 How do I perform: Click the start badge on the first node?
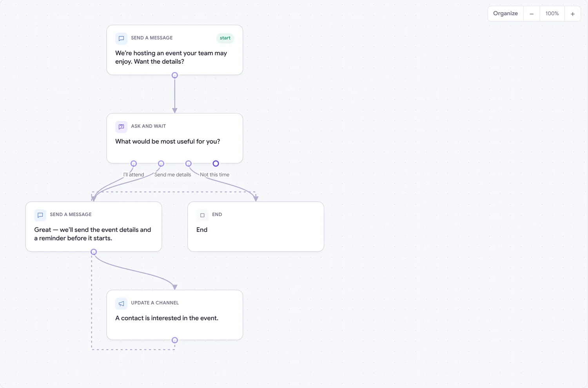[225, 38]
